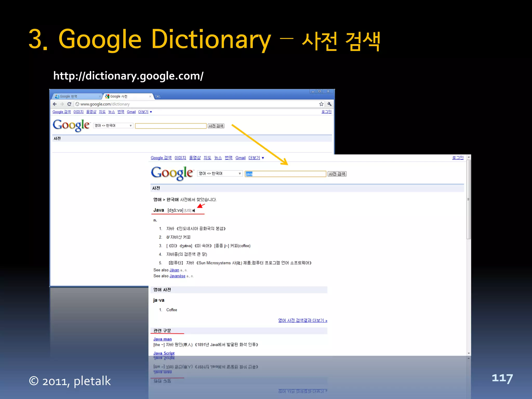Open 뉴스 link in front window
The image size is (532, 399).
point(218,158)
